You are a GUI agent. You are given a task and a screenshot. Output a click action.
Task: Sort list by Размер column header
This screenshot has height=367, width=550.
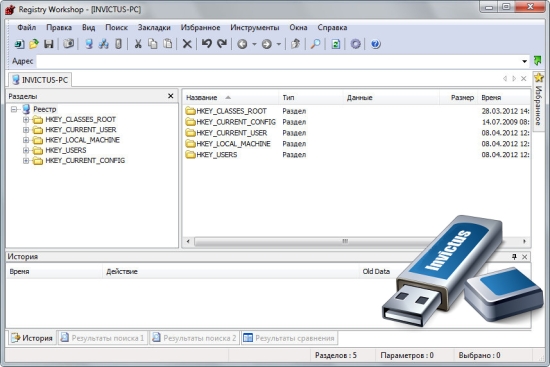[x=459, y=98]
